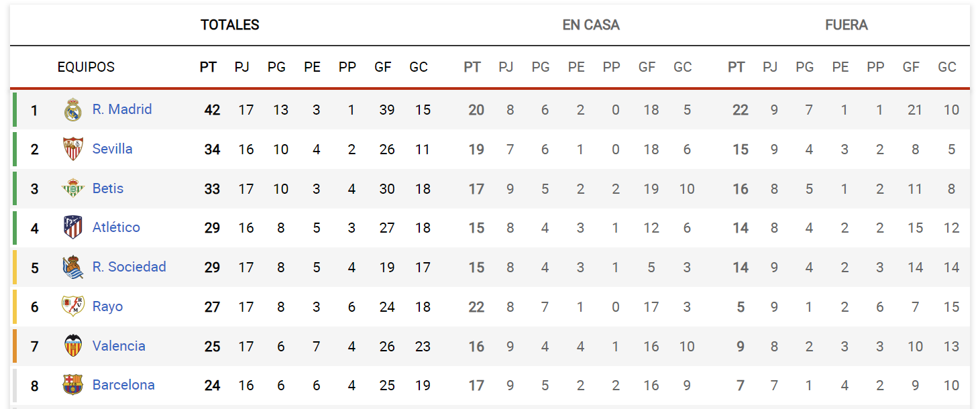Click the Sevilla club crest

coord(72,149)
